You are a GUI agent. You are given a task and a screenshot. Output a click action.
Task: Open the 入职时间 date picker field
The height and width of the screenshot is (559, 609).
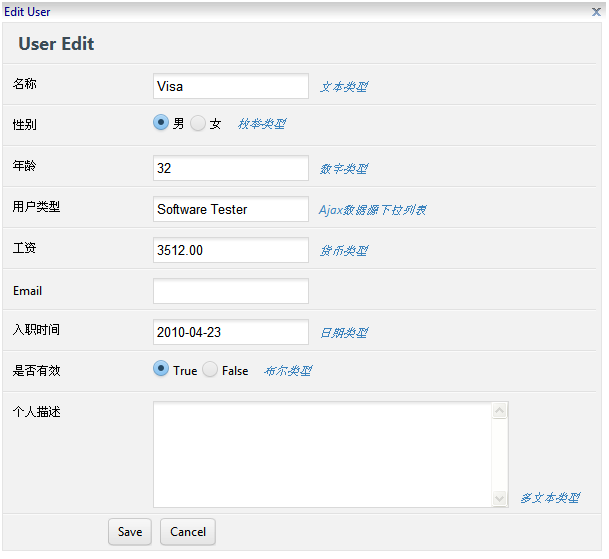pos(231,332)
